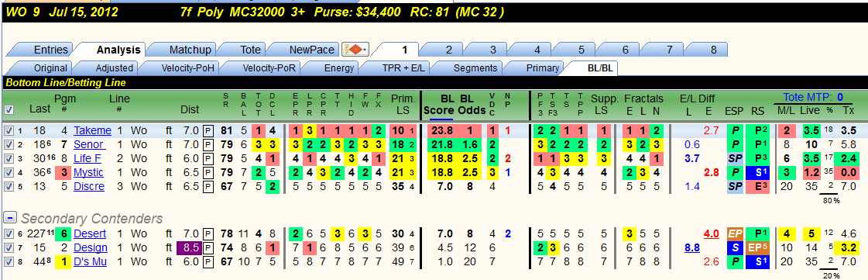Screen dimensions: 868x280
Task: Open the Life F horse link
Action: [87, 158]
